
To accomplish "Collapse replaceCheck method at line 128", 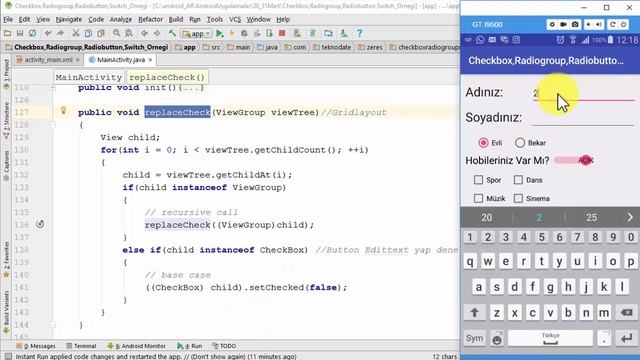I will (53, 125).
